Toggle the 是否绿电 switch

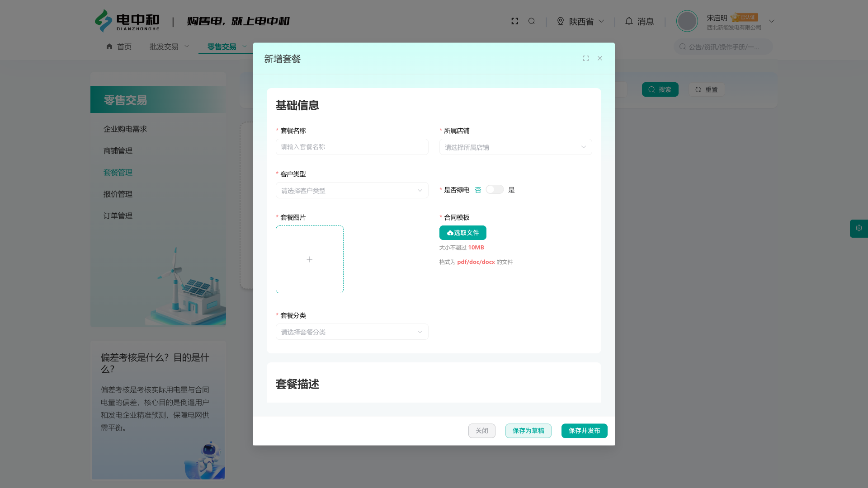tap(495, 190)
